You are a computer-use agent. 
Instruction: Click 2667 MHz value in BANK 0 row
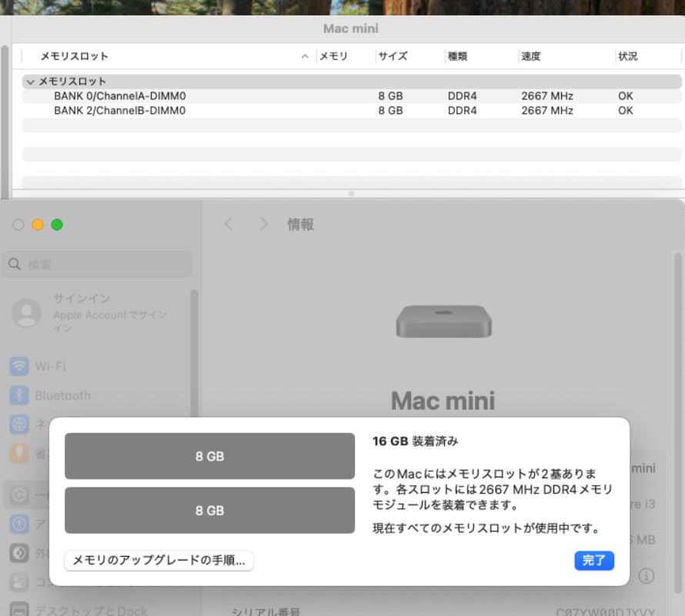point(547,96)
